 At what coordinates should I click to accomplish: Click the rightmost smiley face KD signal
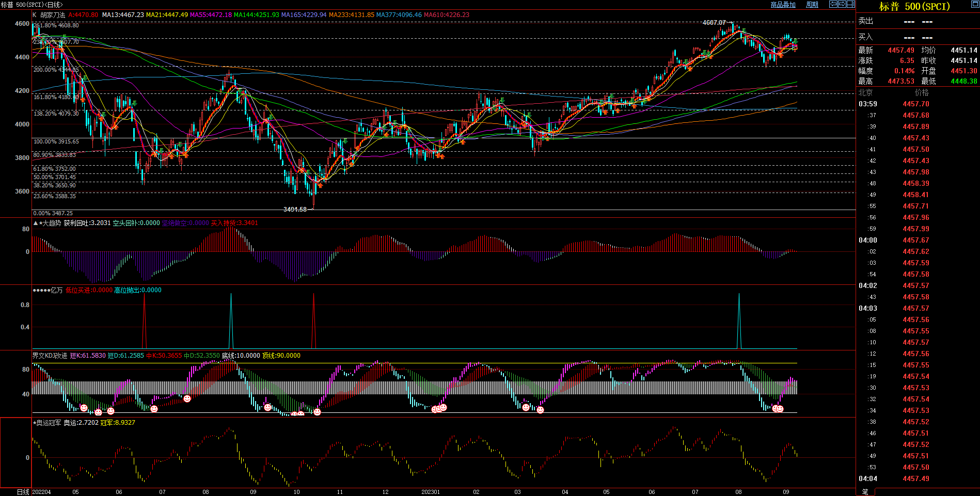tap(780, 409)
